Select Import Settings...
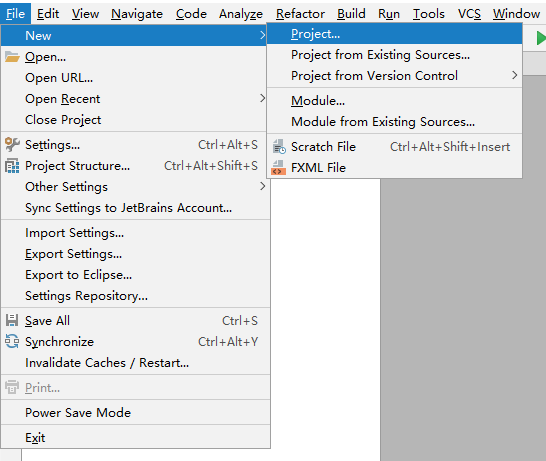 coord(135,233)
